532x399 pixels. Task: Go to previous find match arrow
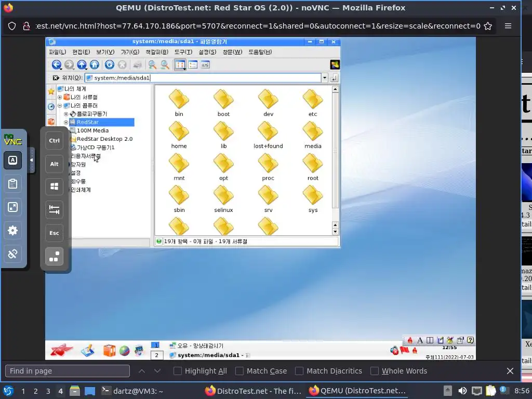[142, 371]
